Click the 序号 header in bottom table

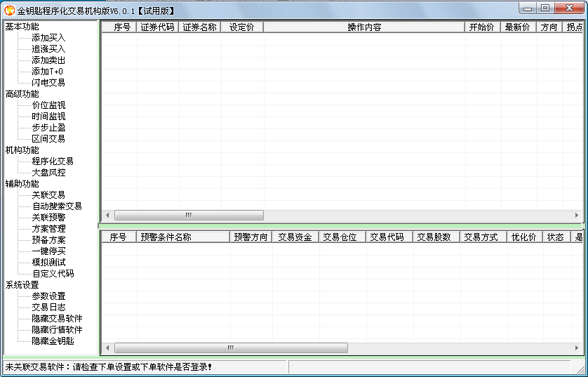(x=119, y=237)
